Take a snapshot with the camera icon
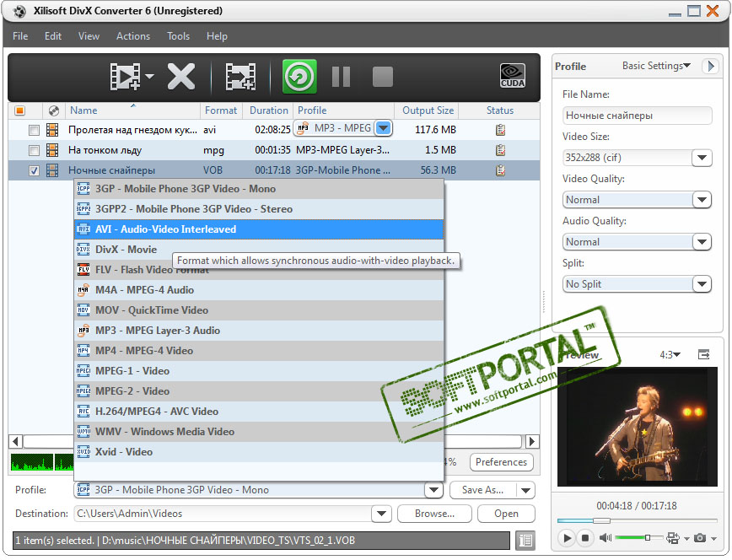This screenshot has height=560, width=732. [699, 538]
